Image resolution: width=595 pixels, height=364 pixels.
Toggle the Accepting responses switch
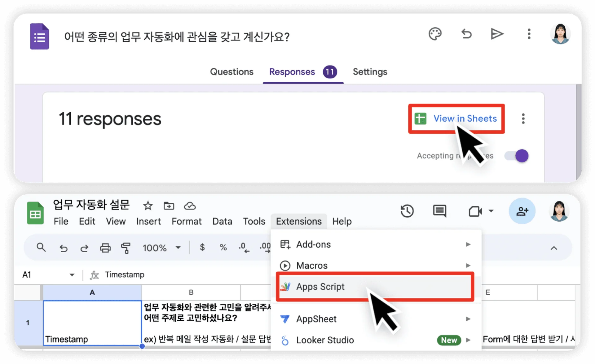516,156
